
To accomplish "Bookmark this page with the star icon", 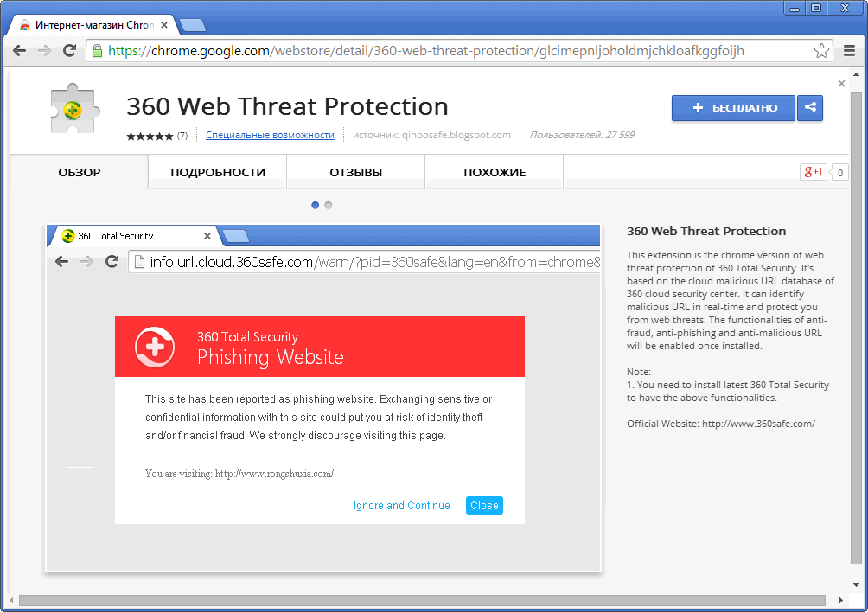I will point(821,51).
